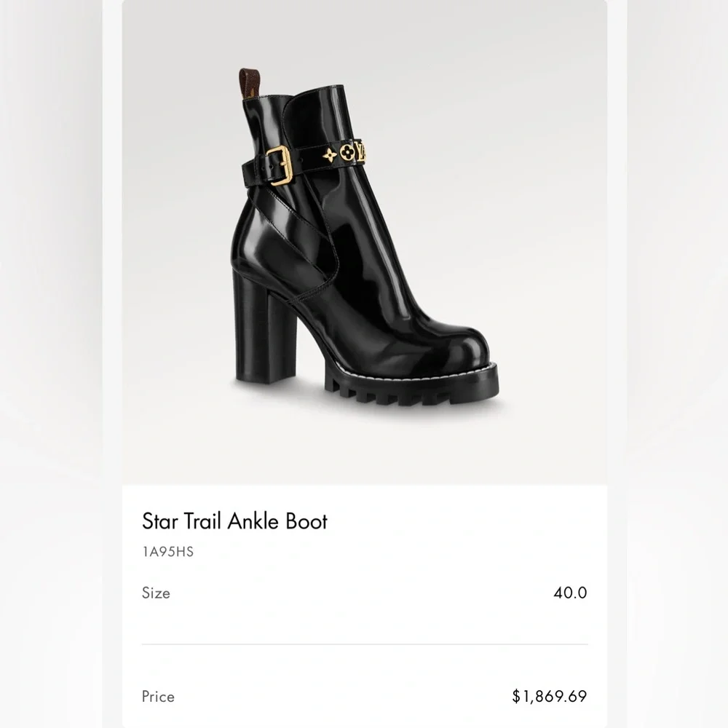Click the gold monogram flower charm
This screenshot has height=728, width=728.
pos(347,152)
